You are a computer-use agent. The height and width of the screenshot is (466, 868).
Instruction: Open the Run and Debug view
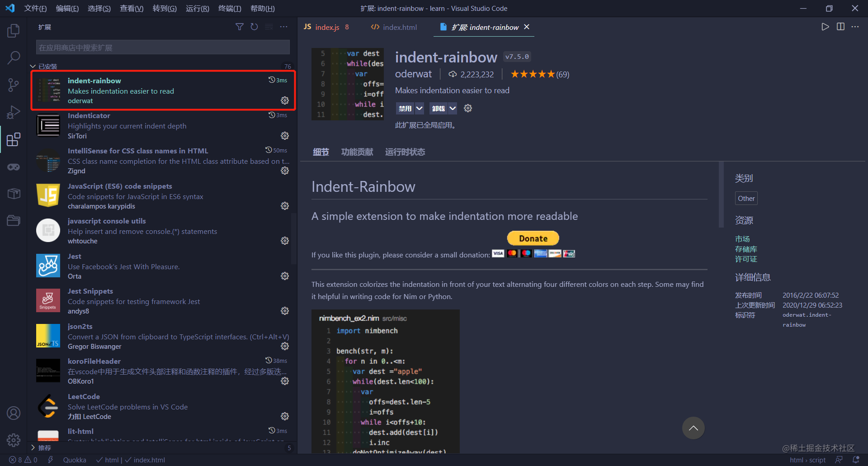coord(13,112)
